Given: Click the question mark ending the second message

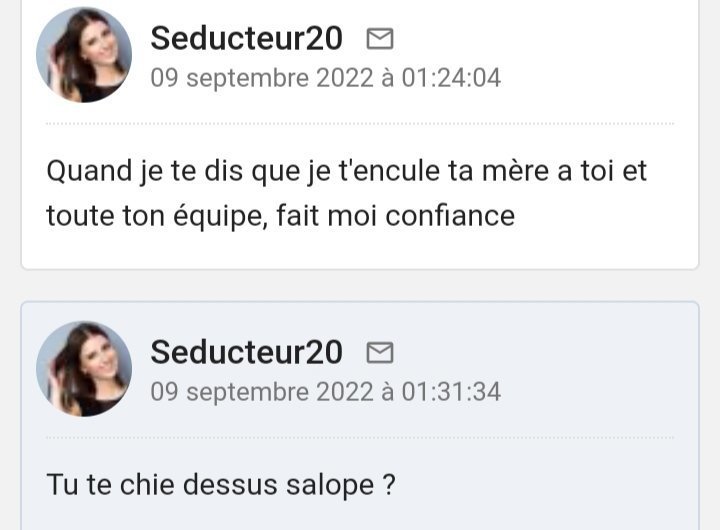Looking at the screenshot, I should (x=388, y=485).
